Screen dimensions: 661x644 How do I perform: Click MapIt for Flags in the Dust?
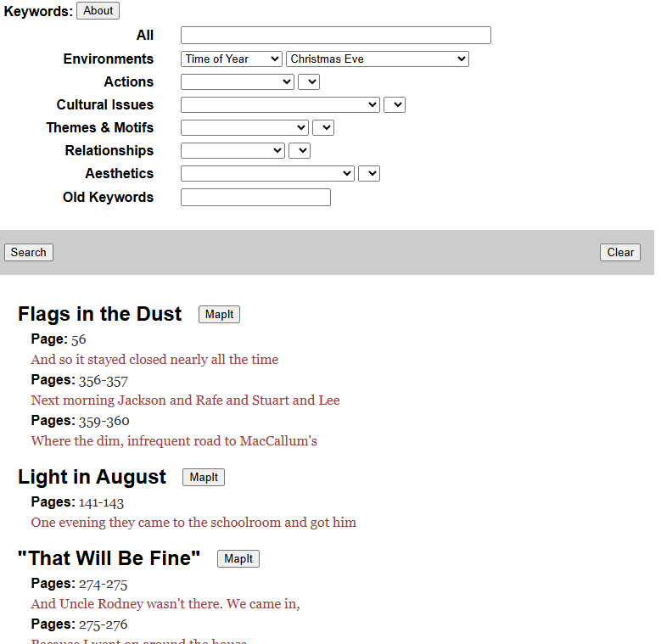pos(219,315)
